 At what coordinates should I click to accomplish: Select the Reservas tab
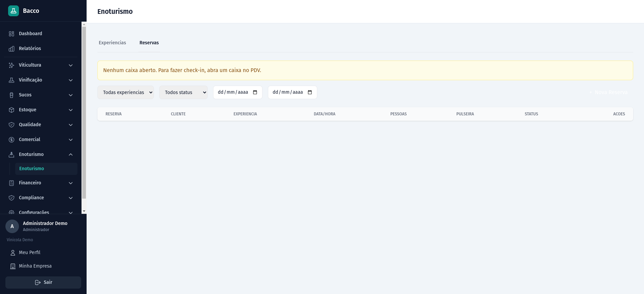pyautogui.click(x=149, y=43)
